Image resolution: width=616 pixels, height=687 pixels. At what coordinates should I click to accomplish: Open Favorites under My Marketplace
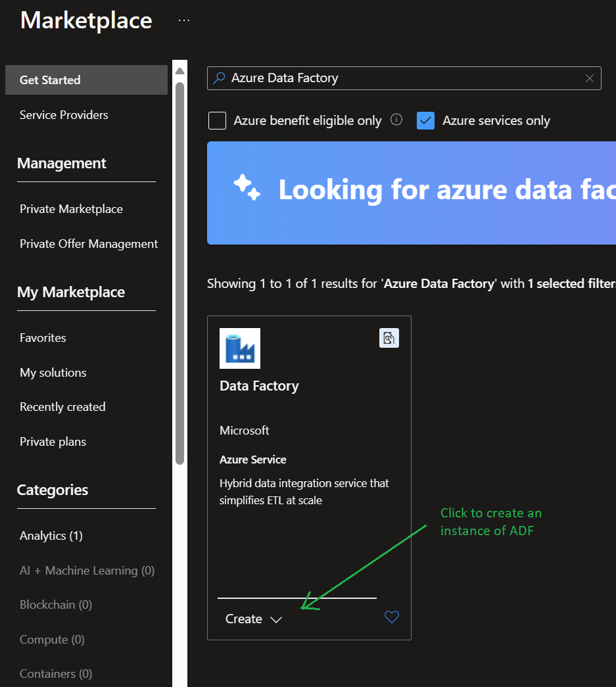(42, 337)
